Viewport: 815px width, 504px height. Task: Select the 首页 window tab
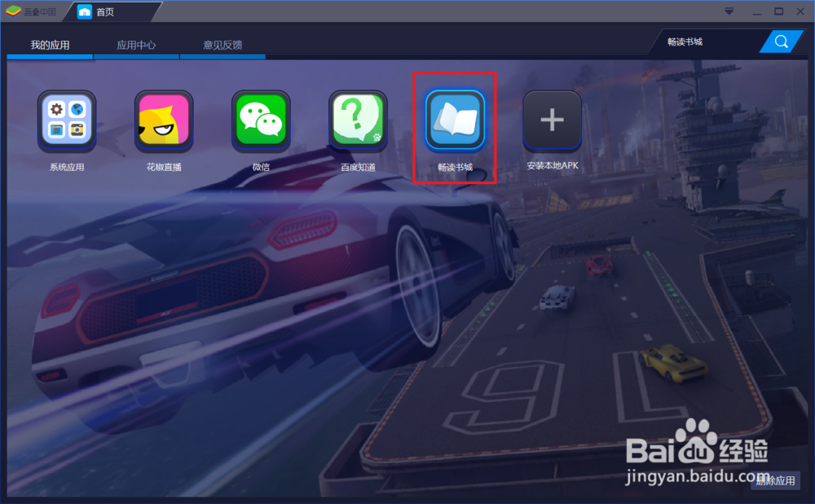tap(112, 11)
